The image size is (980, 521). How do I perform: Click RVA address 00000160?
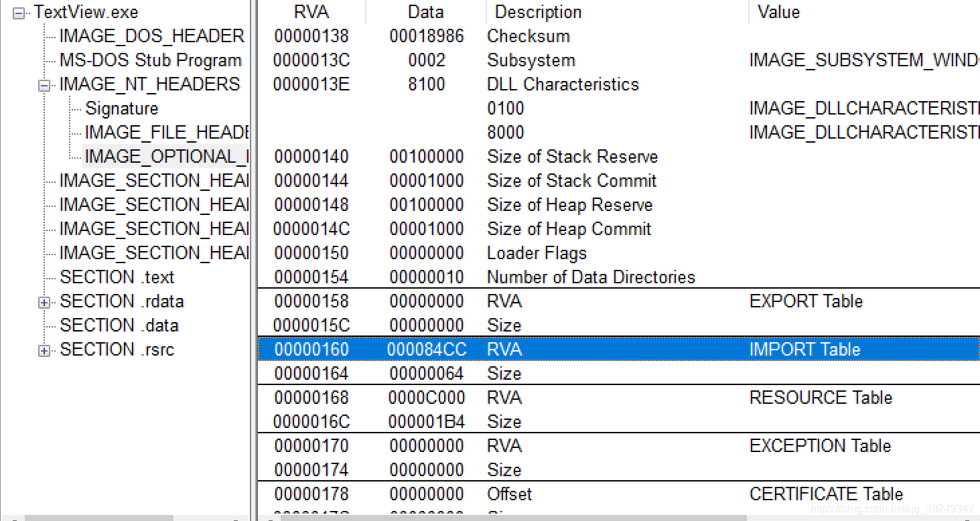[x=311, y=350]
